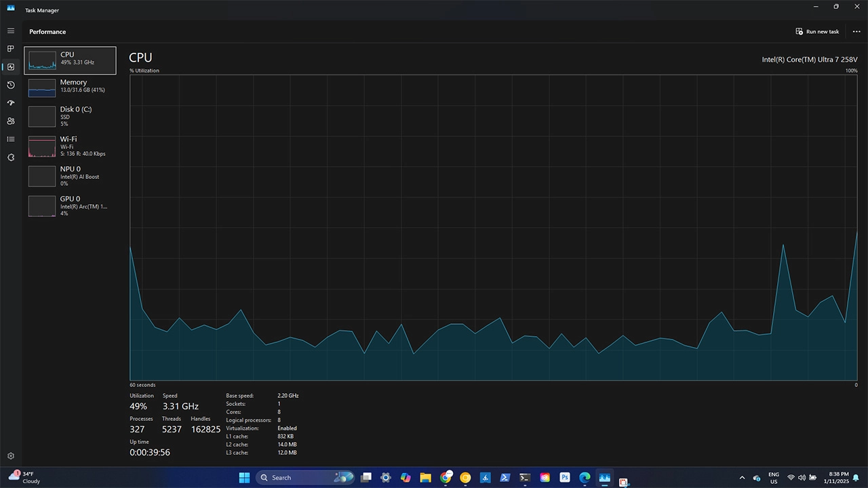Viewport: 868px width, 488px height.
Task: Open File Explorer from the taskbar
Action: click(425, 478)
